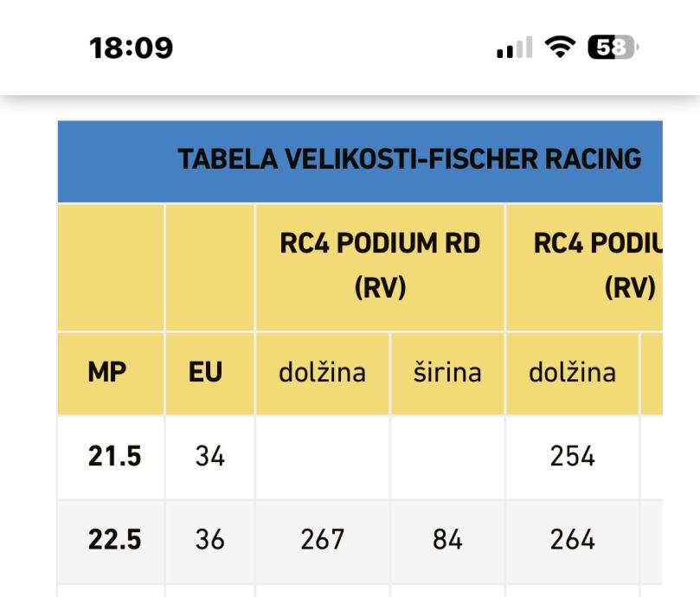Click the first RC4 PODIUM RD (RV) column header
Image resolution: width=700 pixels, height=597 pixels.
(x=380, y=266)
